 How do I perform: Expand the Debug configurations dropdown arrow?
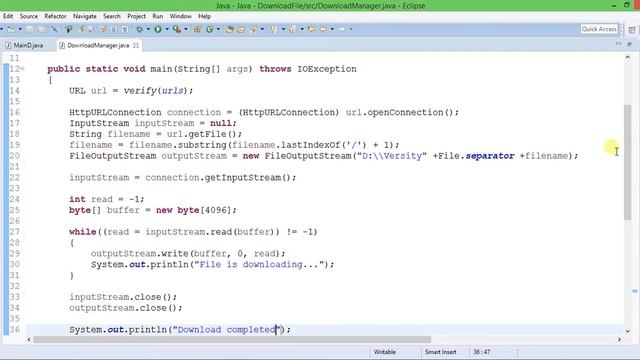148,29
